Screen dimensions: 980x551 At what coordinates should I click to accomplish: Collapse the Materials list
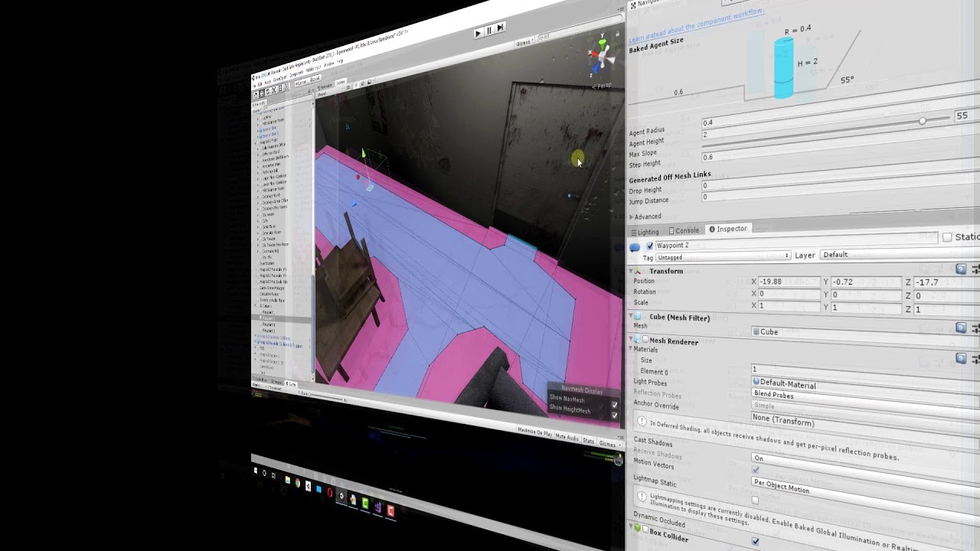tap(631, 348)
